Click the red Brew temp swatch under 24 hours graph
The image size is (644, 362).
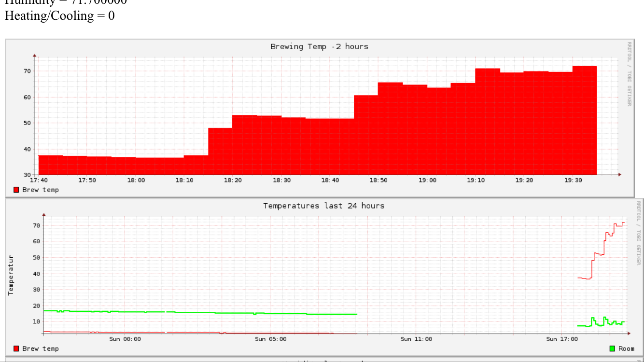tap(16, 348)
